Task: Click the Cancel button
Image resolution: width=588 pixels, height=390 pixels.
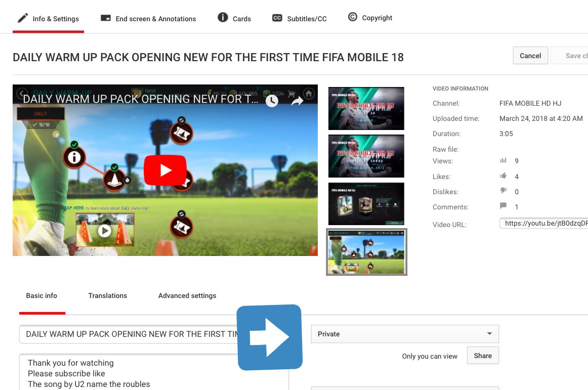Action: coord(530,56)
